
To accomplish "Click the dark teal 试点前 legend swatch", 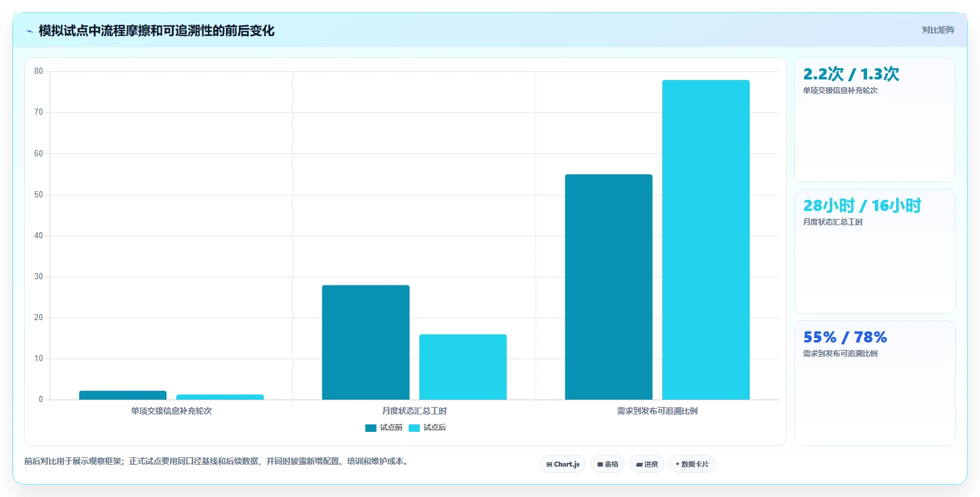I will (371, 428).
